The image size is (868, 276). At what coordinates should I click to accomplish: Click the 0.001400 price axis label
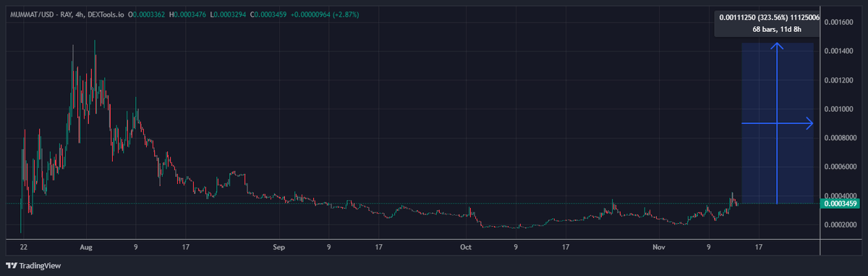(838, 51)
